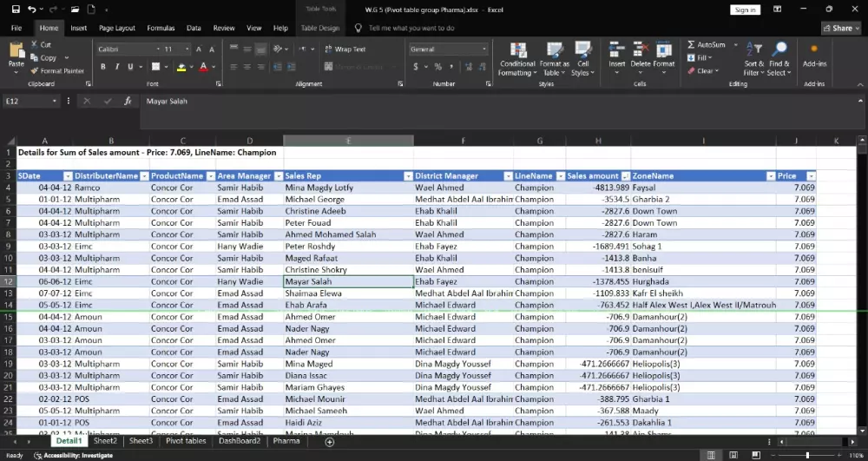The image size is (868, 461).
Task: Click Accessibility: Investigate in the status bar
Action: coord(74,455)
